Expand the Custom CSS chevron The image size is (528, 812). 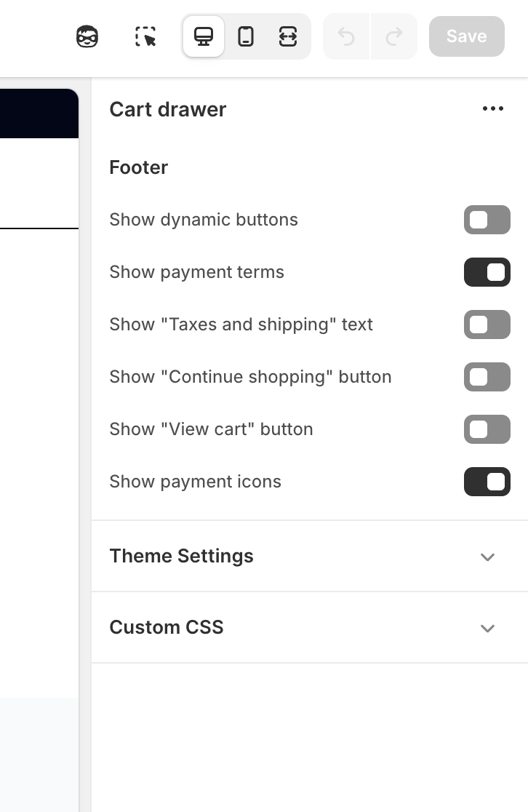pyautogui.click(x=487, y=628)
